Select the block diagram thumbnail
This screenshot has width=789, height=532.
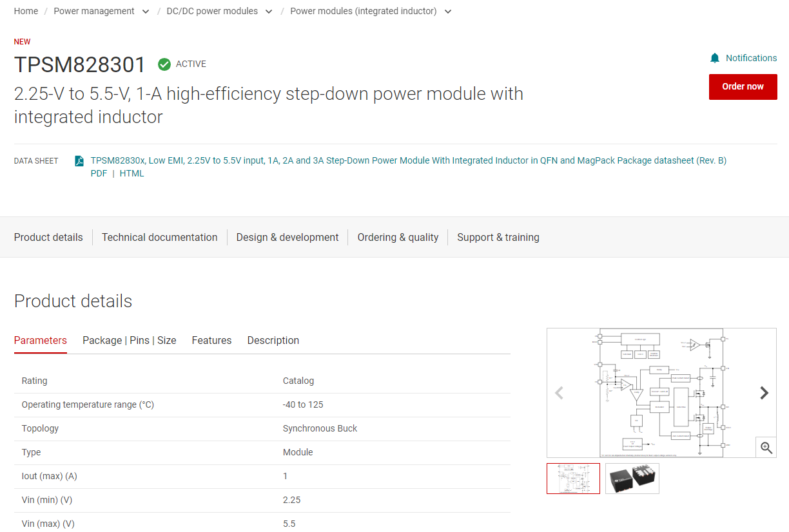(573, 479)
